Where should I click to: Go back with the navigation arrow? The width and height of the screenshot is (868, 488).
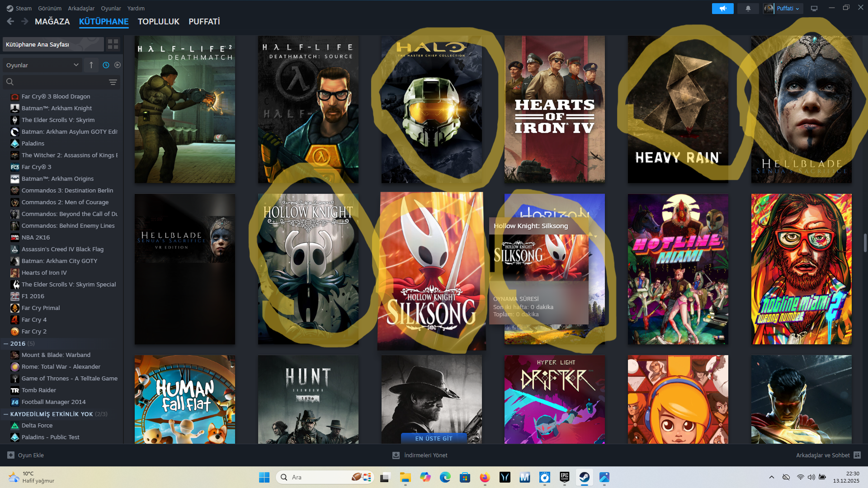[x=10, y=21]
